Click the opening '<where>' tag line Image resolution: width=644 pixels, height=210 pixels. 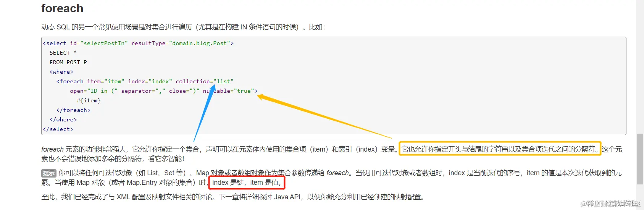click(61, 72)
